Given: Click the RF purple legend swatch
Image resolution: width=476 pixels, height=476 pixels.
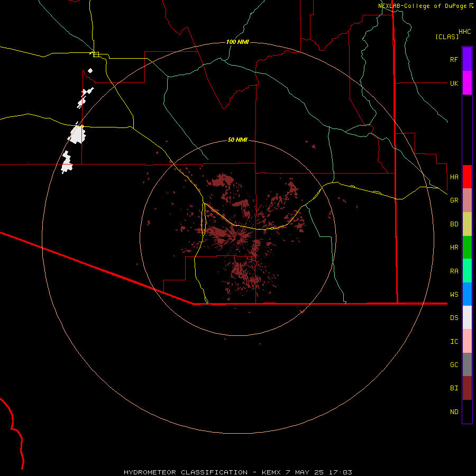Looking at the screenshot, I should tap(467, 59).
